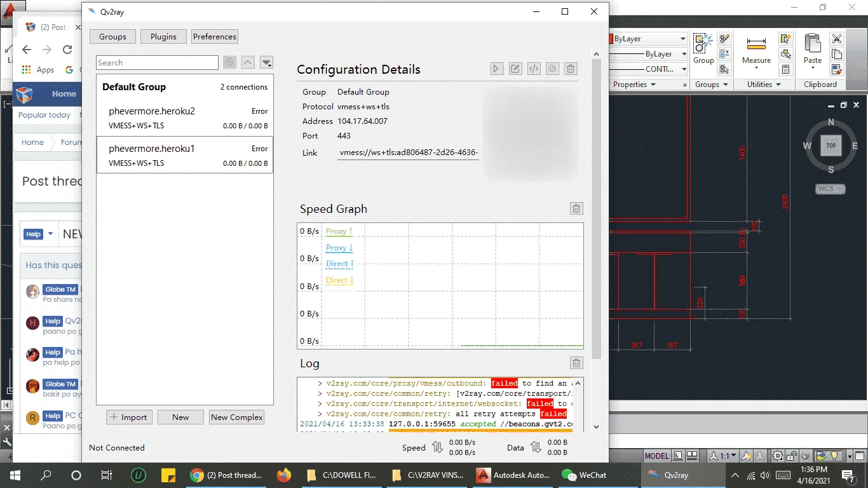Open Home tab in forum navigation bar
The width and height of the screenshot is (868, 488).
coord(64,94)
